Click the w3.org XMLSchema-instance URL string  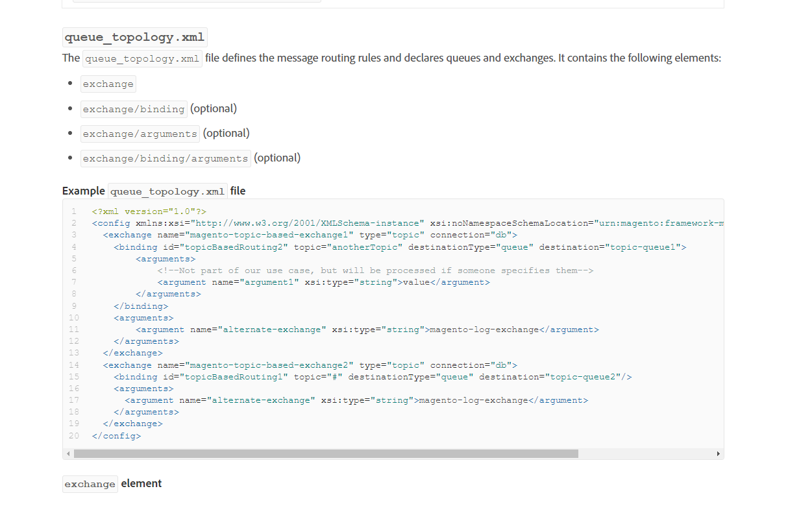307,223
